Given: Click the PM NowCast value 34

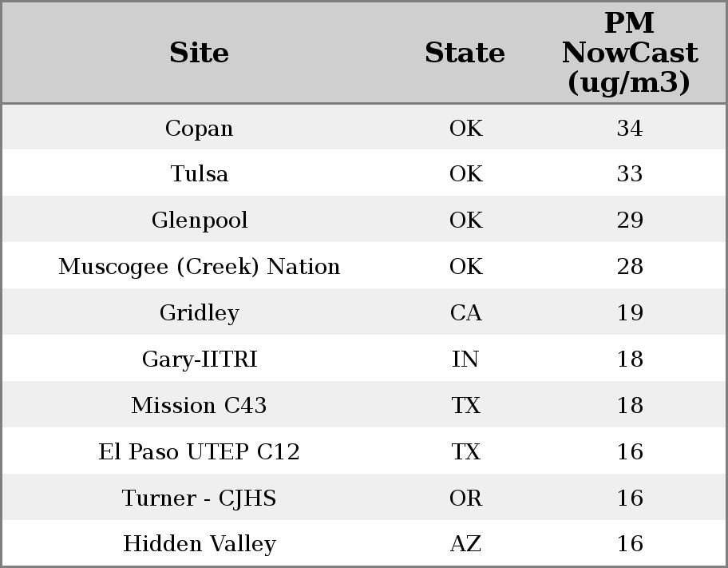Looking at the screenshot, I should tap(630, 128).
